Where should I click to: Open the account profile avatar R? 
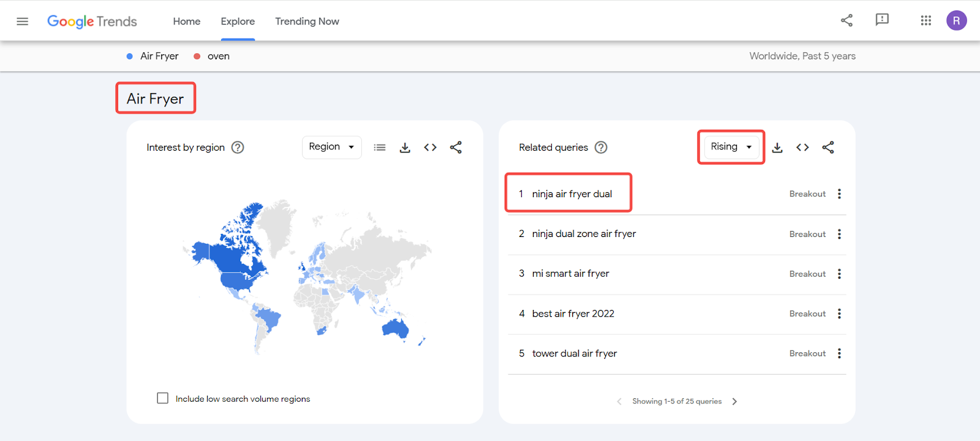coord(956,20)
